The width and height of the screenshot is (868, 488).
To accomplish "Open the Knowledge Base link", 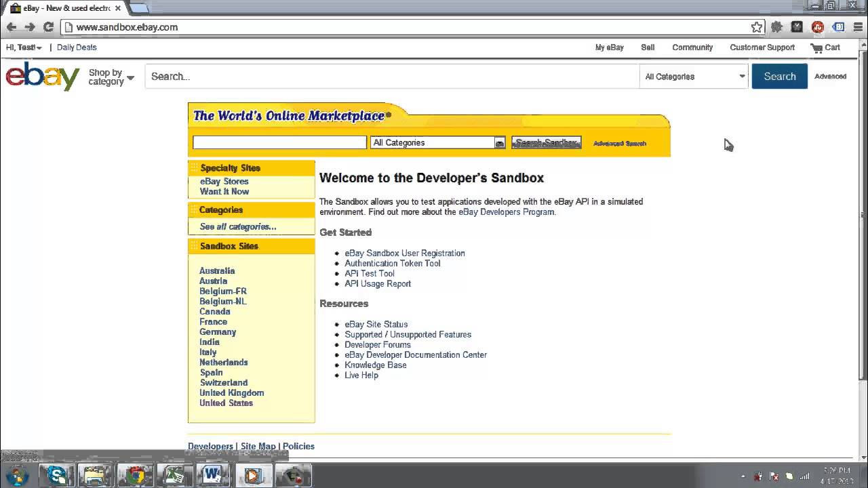I will pyautogui.click(x=376, y=365).
